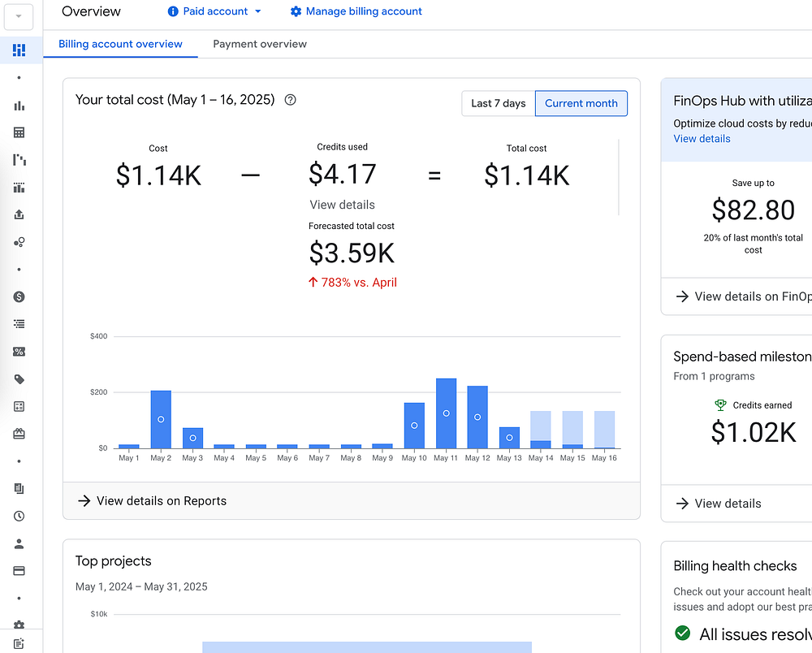
Task: Click the billing export upload icon in sidebar
Action: pos(19,214)
